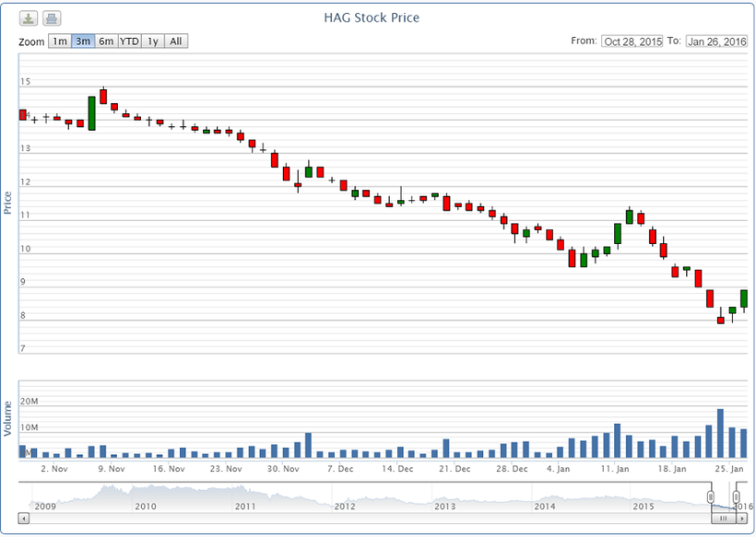Image resolution: width=756 pixels, height=537 pixels.
Task: Open the To date field
Action: (716, 41)
